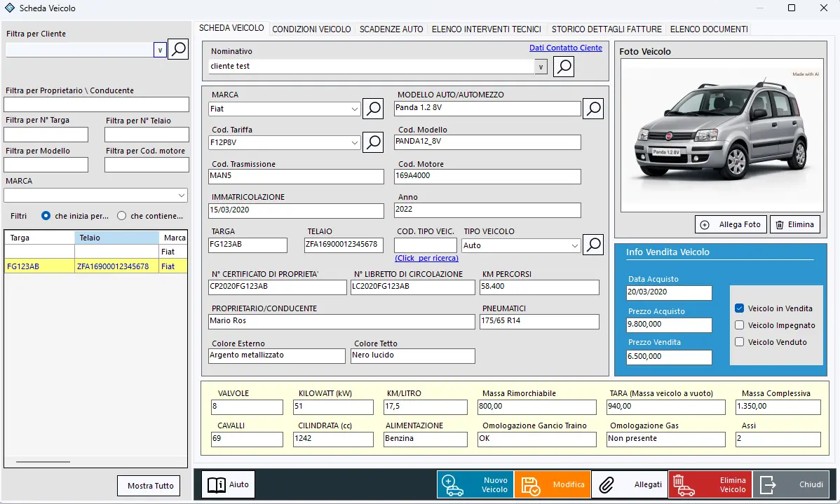Click Dati Contatto Ciente link
Viewport: 840px width, 504px height.
pos(566,48)
